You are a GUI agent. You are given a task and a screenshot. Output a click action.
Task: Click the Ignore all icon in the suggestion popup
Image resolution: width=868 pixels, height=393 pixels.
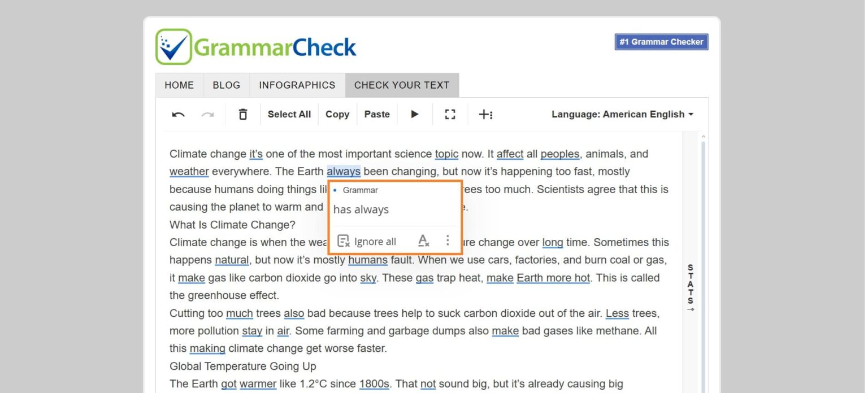(x=343, y=241)
